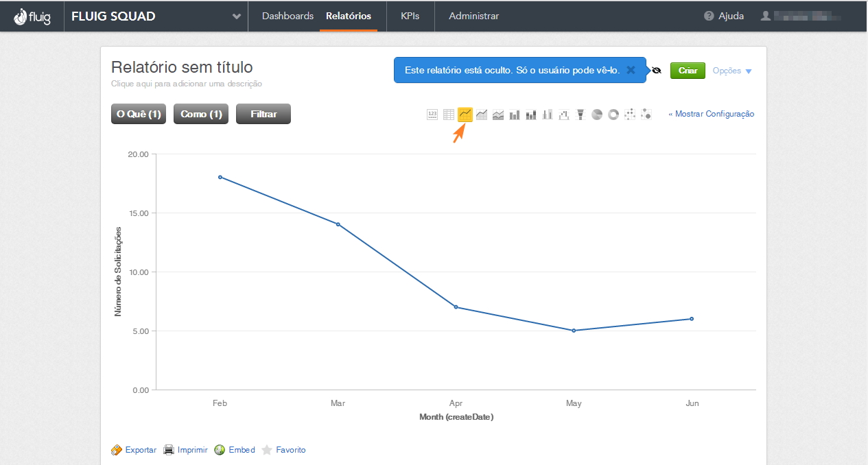Select the pie chart icon
This screenshot has width=868, height=465.
click(x=597, y=115)
